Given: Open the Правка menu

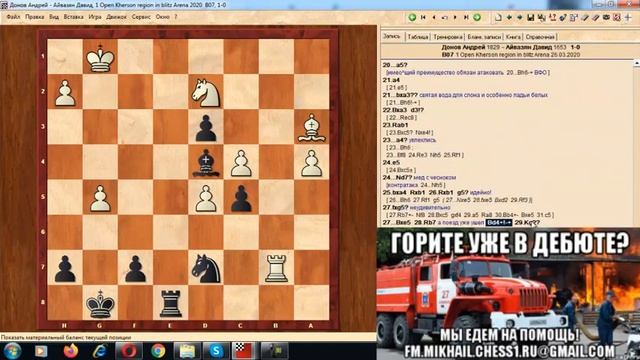Looking at the screenshot, I should pyautogui.click(x=34, y=17).
